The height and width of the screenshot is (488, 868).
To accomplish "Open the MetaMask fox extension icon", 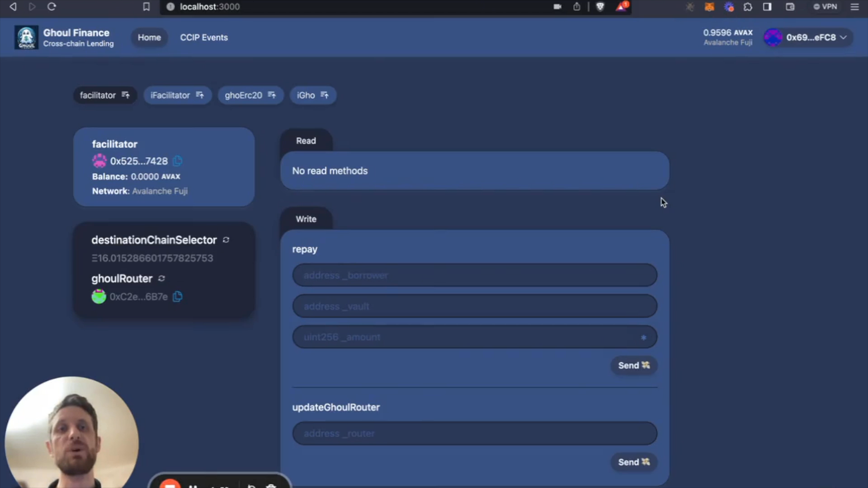I will pos(709,7).
